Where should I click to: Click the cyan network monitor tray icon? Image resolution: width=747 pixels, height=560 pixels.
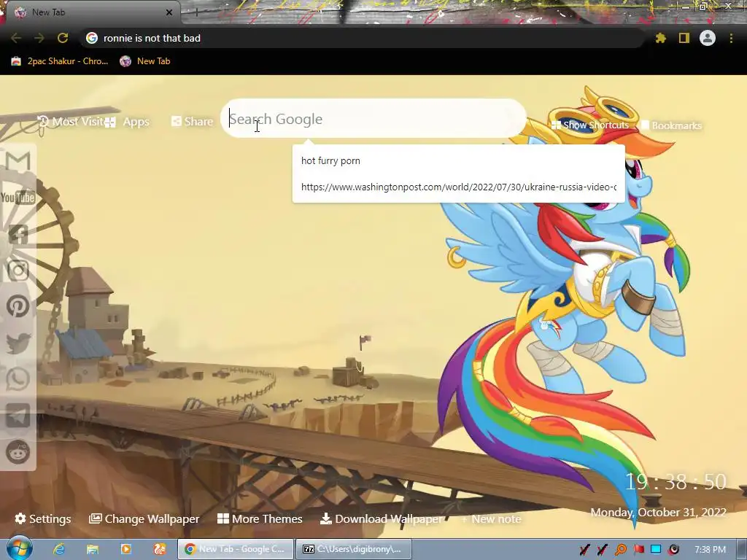[x=656, y=550]
